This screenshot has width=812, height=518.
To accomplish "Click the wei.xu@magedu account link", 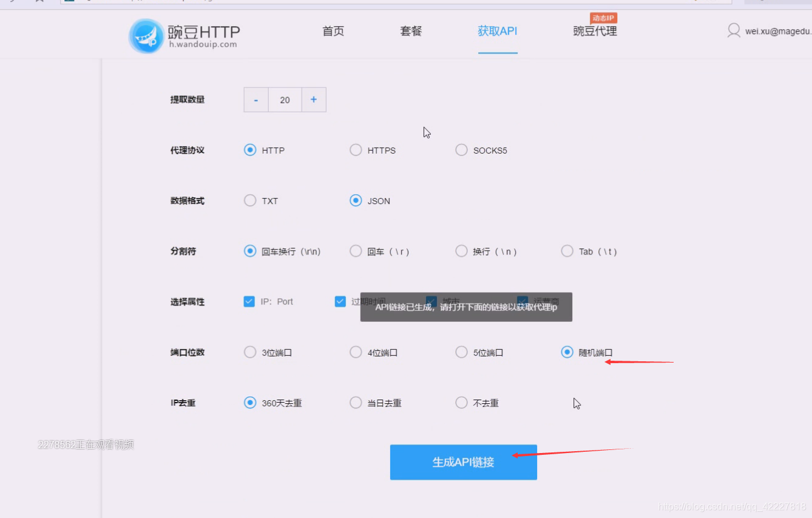I will [x=778, y=32].
